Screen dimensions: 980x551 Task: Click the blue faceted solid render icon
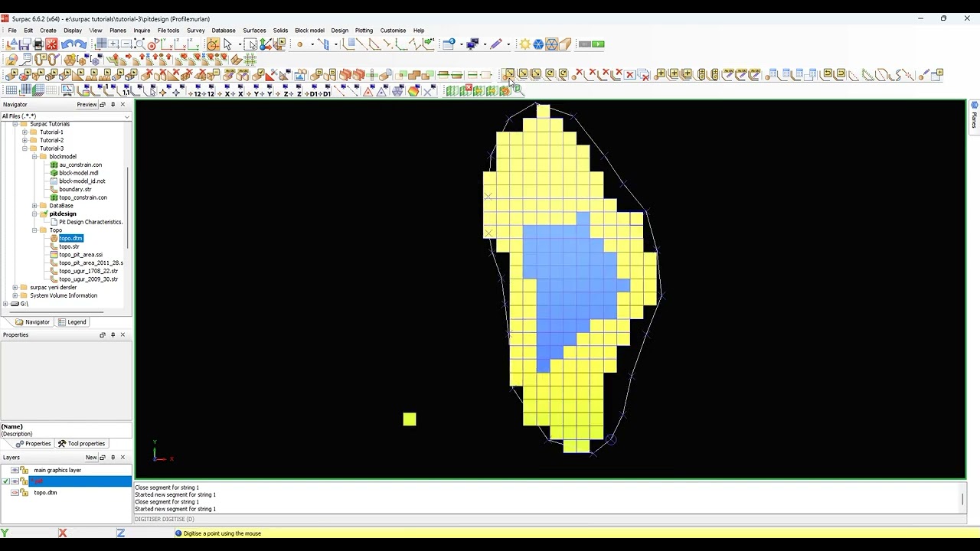coord(538,44)
